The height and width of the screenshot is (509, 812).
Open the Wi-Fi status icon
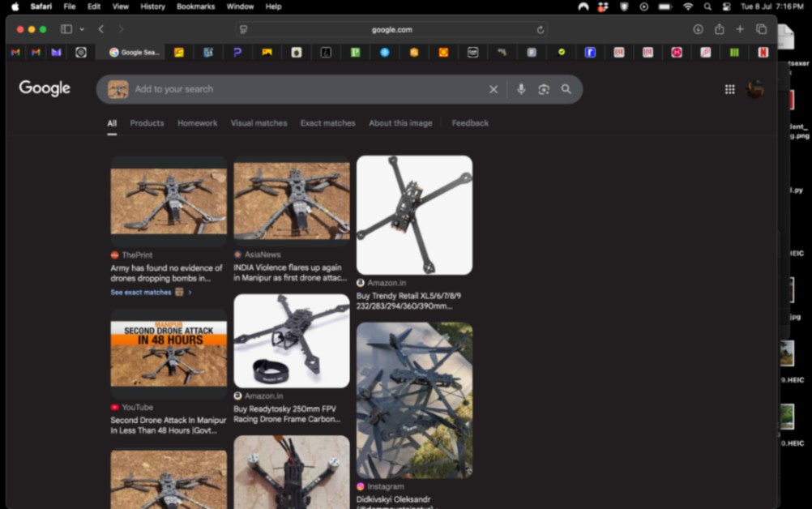click(x=688, y=6)
